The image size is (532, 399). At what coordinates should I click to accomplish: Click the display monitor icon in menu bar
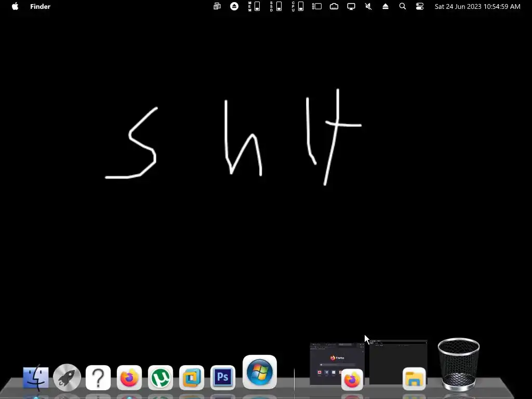coord(351,6)
